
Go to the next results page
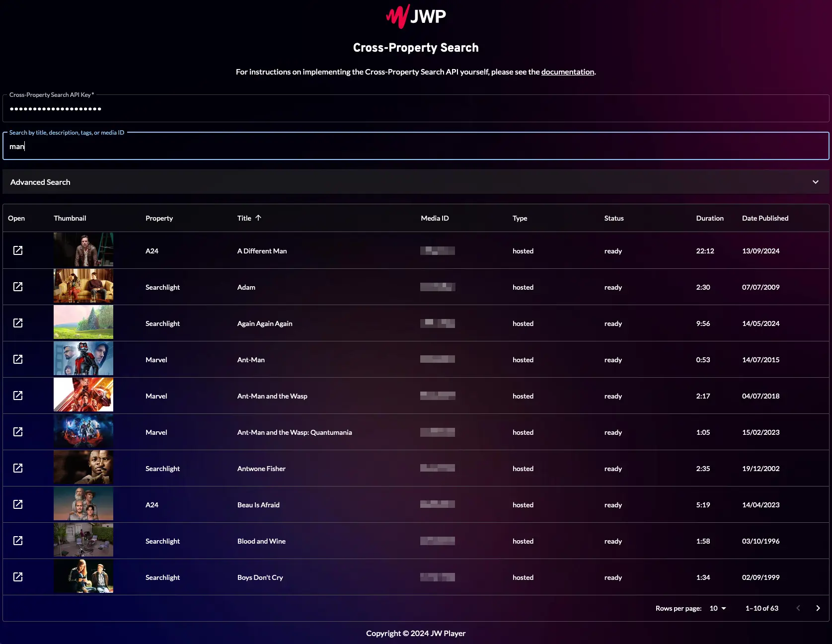818,608
